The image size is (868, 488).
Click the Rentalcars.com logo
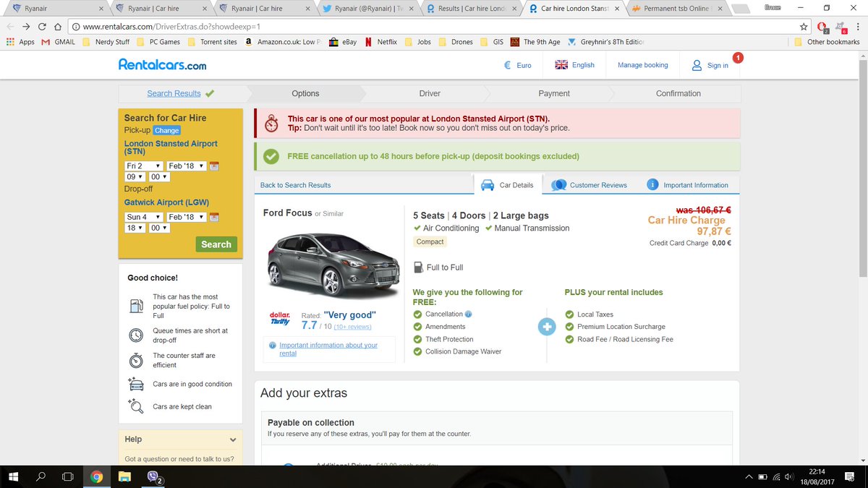pos(162,64)
